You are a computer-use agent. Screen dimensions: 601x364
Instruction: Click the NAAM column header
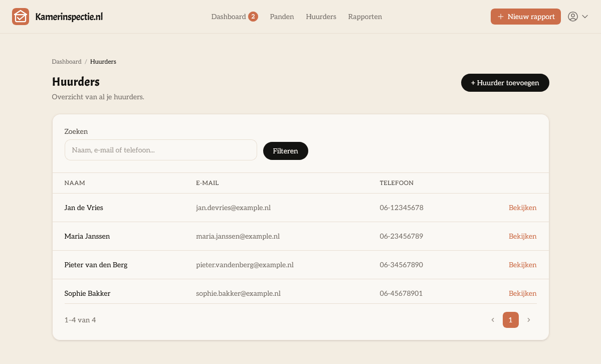click(x=75, y=183)
